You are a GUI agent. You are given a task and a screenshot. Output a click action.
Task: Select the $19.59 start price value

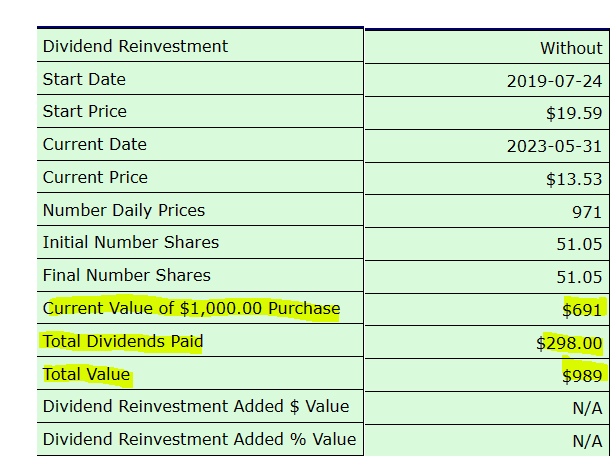574,113
